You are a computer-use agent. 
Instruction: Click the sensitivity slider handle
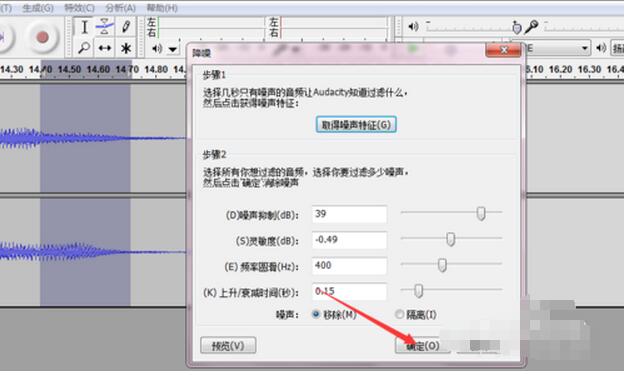(451, 239)
